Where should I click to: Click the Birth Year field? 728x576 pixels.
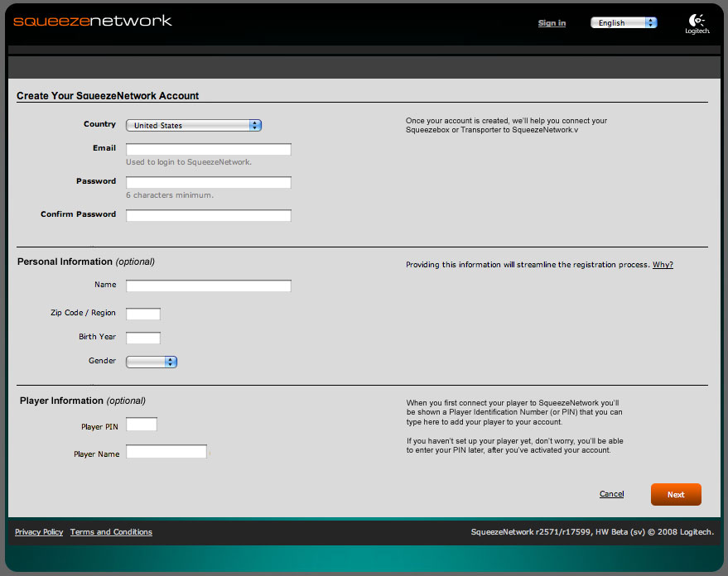point(142,338)
